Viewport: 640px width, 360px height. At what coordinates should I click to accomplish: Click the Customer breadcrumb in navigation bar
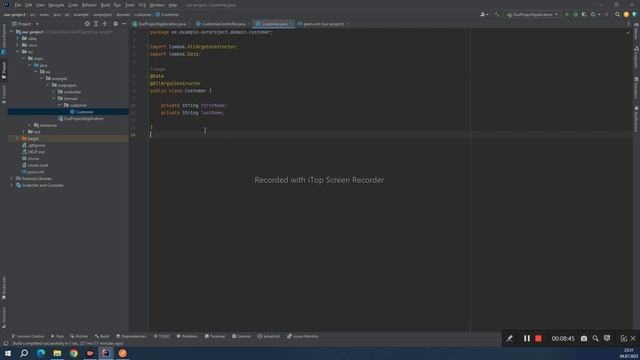coord(167,14)
